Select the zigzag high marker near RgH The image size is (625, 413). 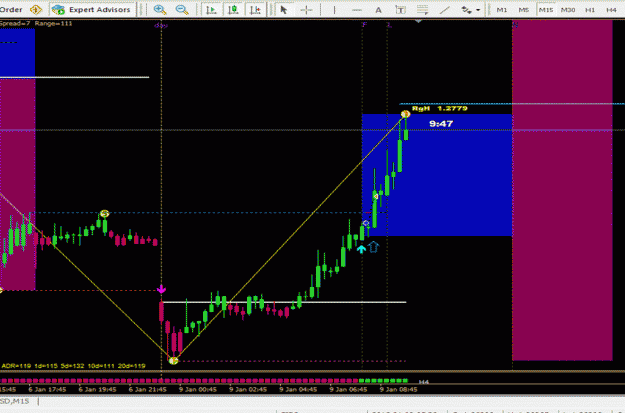(x=405, y=114)
